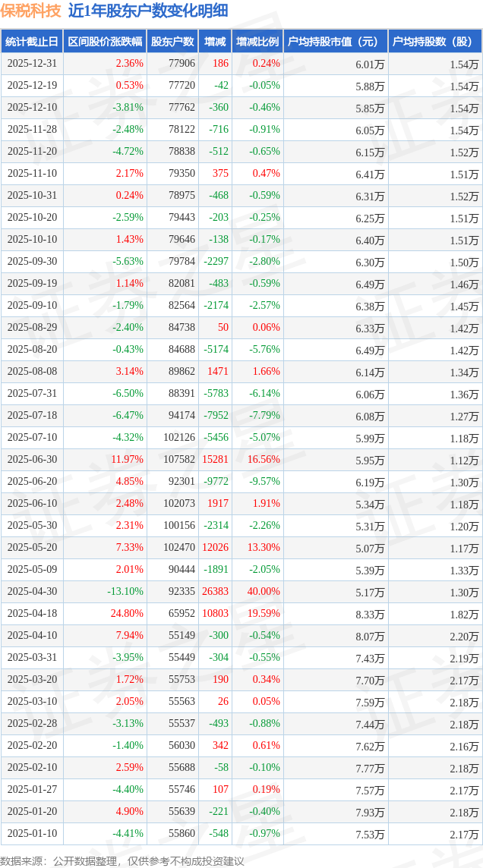This screenshot has height=868, width=483.
Task: Click the 26383 increase value cell
Action: tap(216, 592)
